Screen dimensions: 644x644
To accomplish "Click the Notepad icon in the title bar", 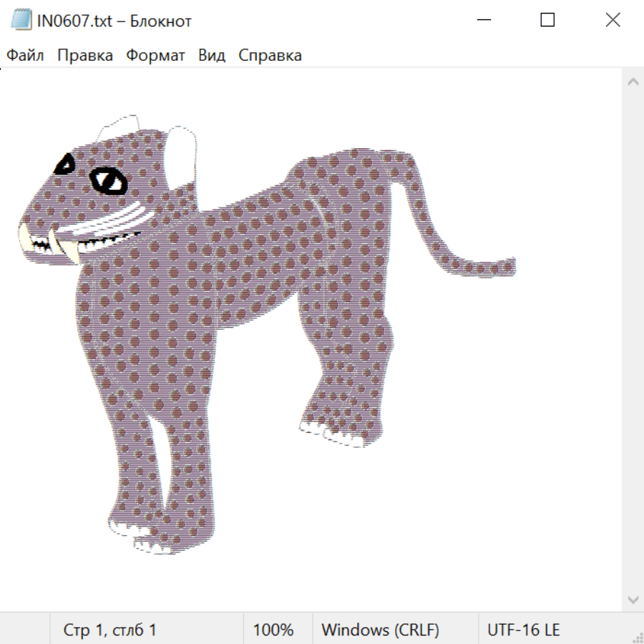I will (x=22, y=21).
